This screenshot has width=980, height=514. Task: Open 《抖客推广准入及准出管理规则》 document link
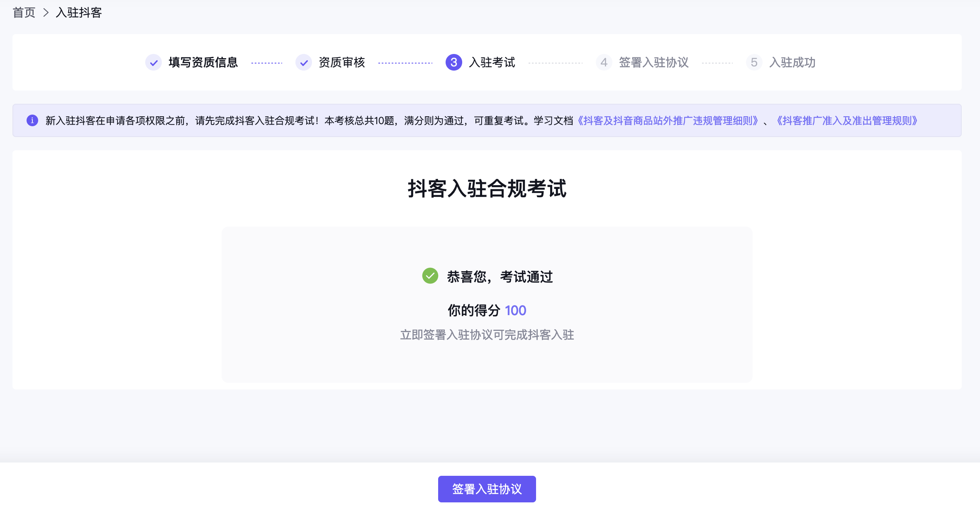847,120
